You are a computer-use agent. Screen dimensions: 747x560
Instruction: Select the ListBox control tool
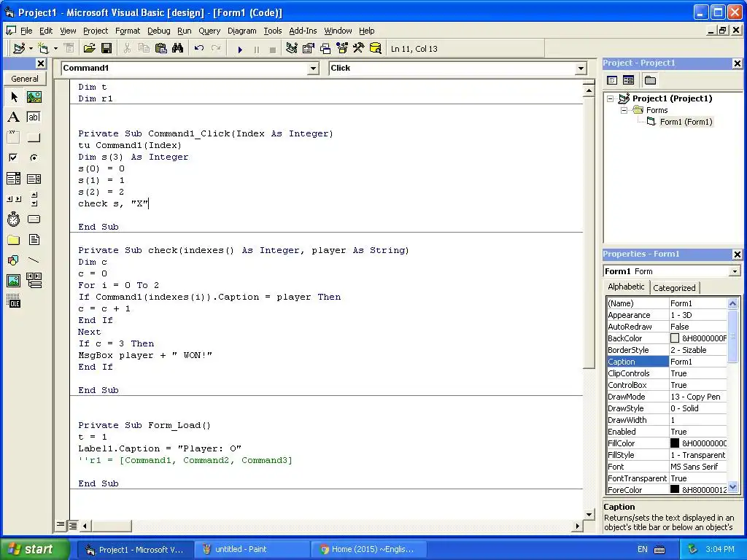pyautogui.click(x=34, y=179)
